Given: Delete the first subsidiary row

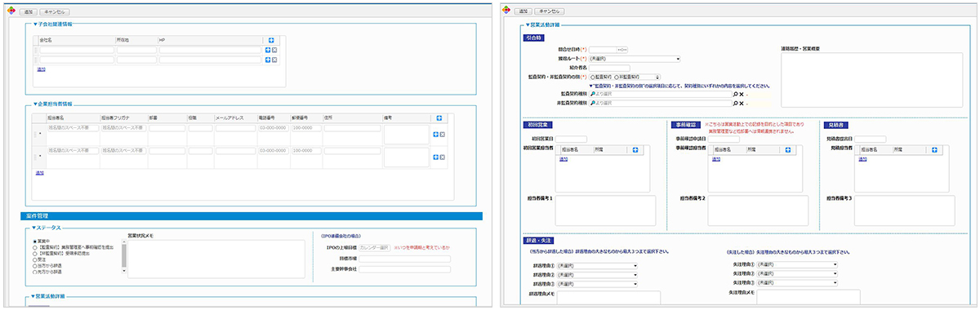Looking at the screenshot, I should click(x=274, y=50).
